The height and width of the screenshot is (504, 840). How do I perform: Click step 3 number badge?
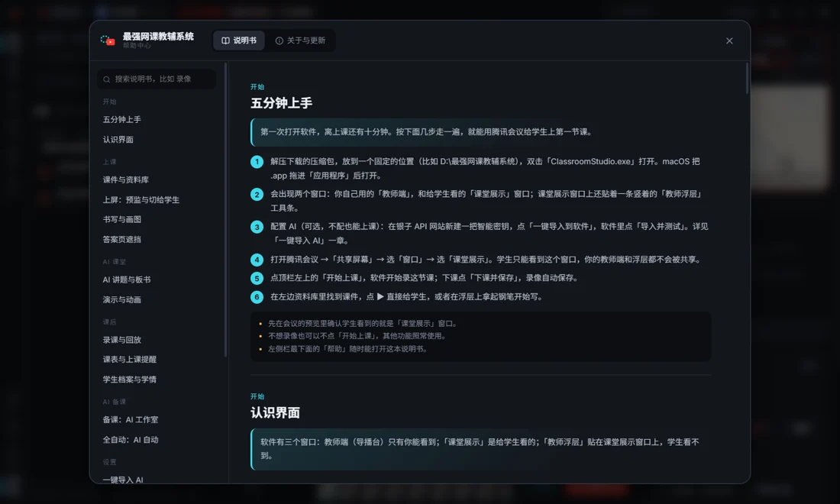pos(257,227)
